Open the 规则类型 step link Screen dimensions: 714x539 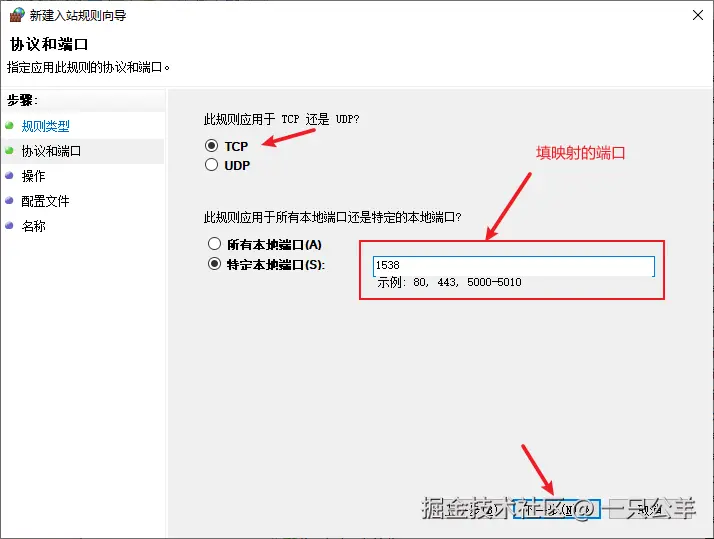click(x=46, y=126)
